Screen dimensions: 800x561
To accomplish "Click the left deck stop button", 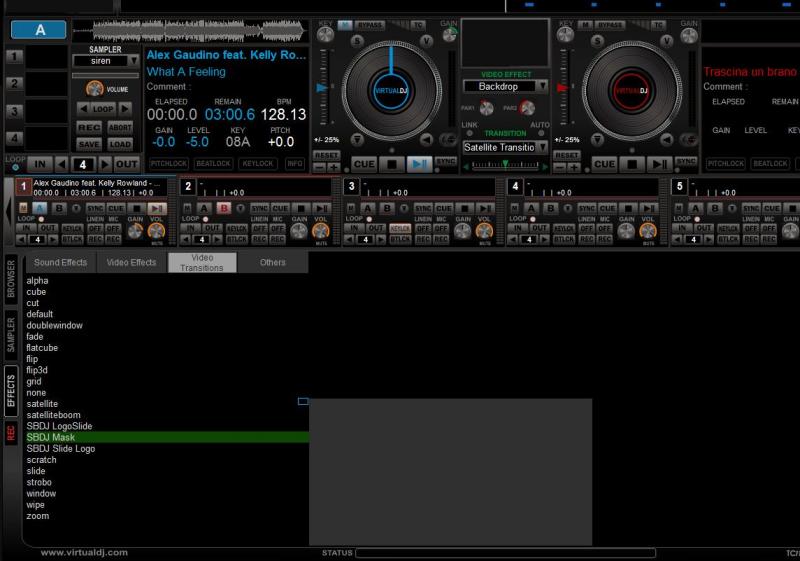I will (x=392, y=164).
